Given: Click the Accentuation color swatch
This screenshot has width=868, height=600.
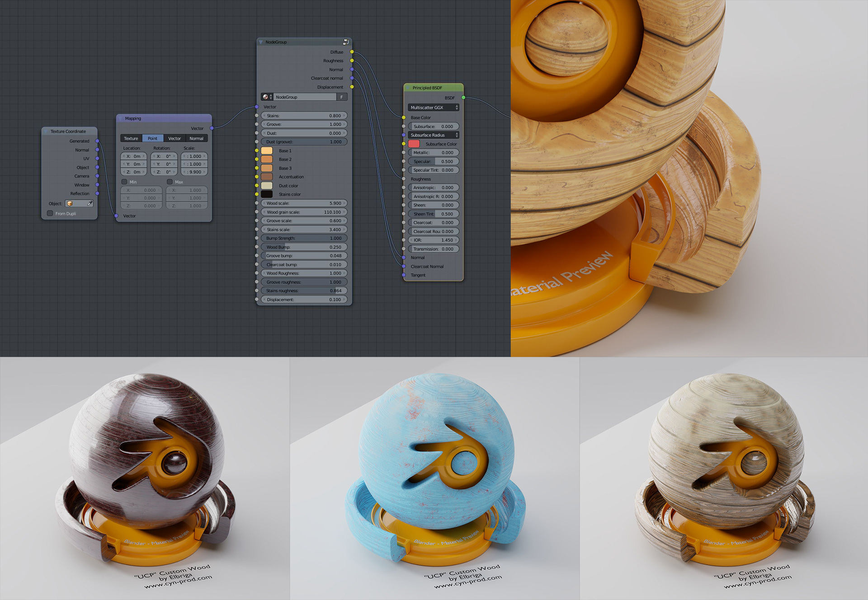Looking at the screenshot, I should click(x=267, y=177).
